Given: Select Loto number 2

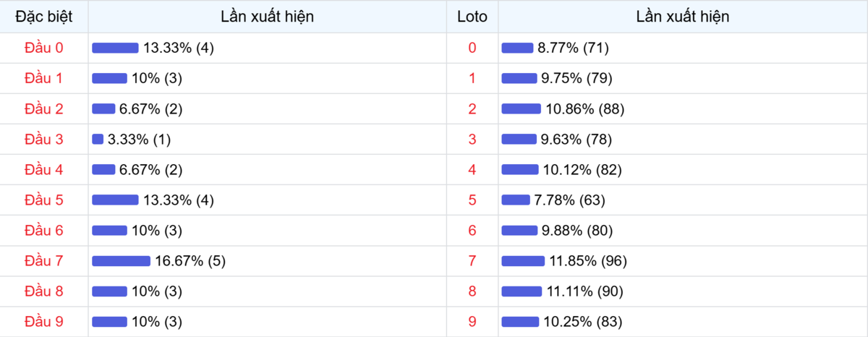Looking at the screenshot, I should tap(472, 109).
